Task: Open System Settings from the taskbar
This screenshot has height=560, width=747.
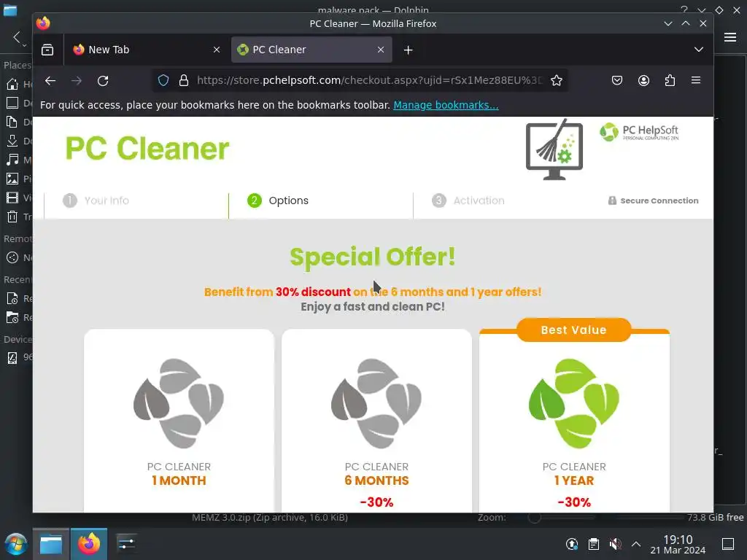Action: tap(126, 544)
